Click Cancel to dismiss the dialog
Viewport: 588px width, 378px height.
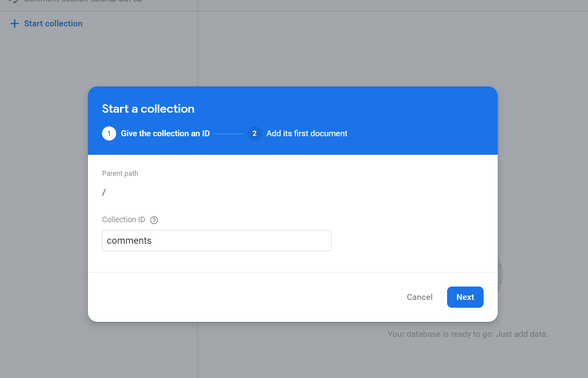click(419, 297)
